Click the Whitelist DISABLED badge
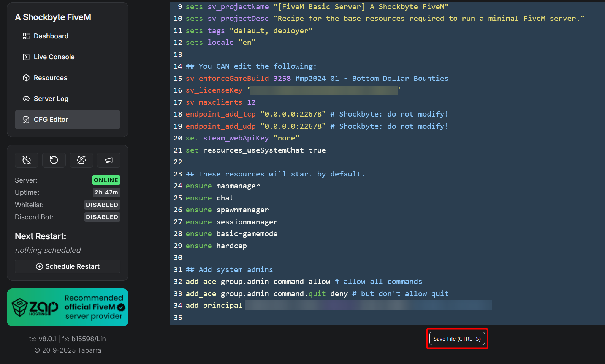This screenshot has height=364, width=605. point(102,205)
